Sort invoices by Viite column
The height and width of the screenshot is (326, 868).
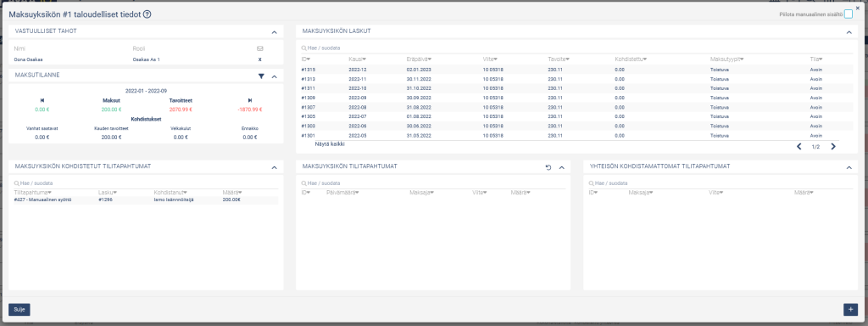pos(490,59)
